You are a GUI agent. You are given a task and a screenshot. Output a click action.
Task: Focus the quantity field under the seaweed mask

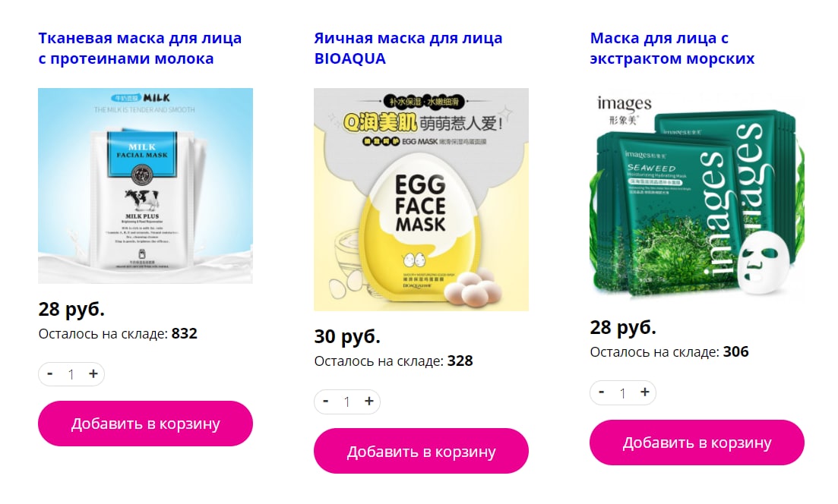[x=623, y=393]
